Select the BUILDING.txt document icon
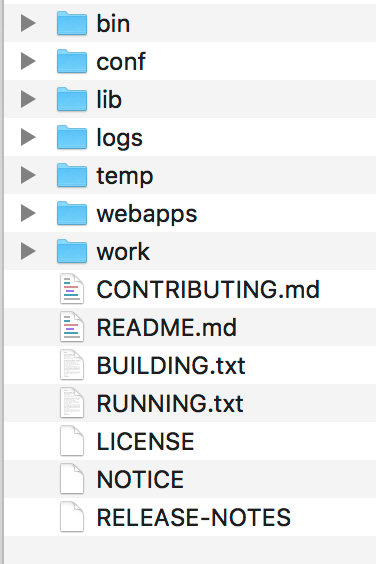 (72, 365)
